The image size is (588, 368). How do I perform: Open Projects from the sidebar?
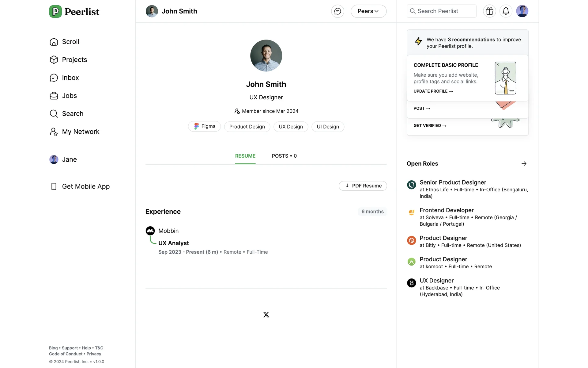coord(74,60)
